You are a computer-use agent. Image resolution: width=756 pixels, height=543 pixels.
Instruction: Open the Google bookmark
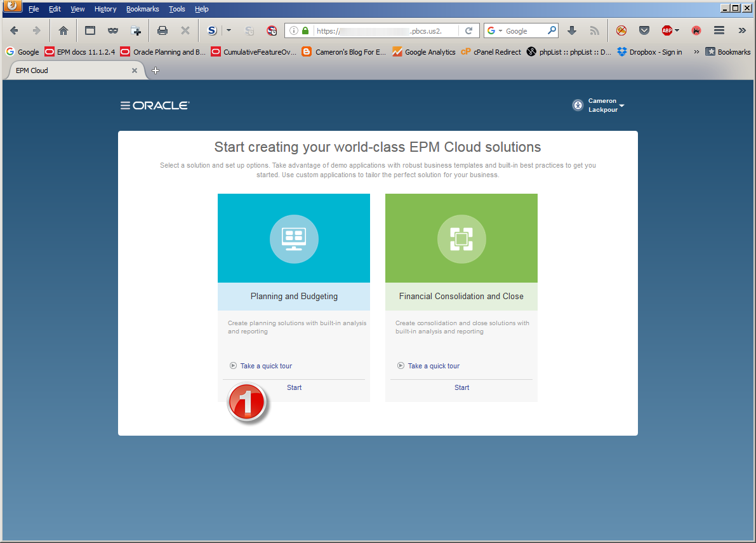(x=22, y=51)
